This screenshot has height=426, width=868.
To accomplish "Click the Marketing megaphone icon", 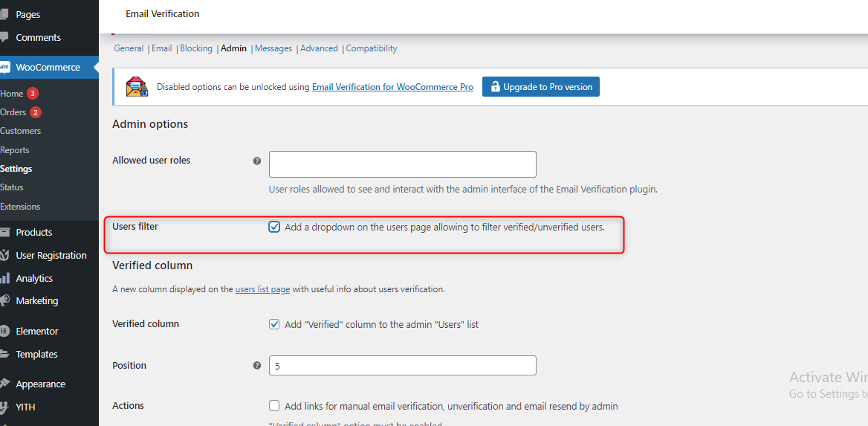I will pos(4,301).
